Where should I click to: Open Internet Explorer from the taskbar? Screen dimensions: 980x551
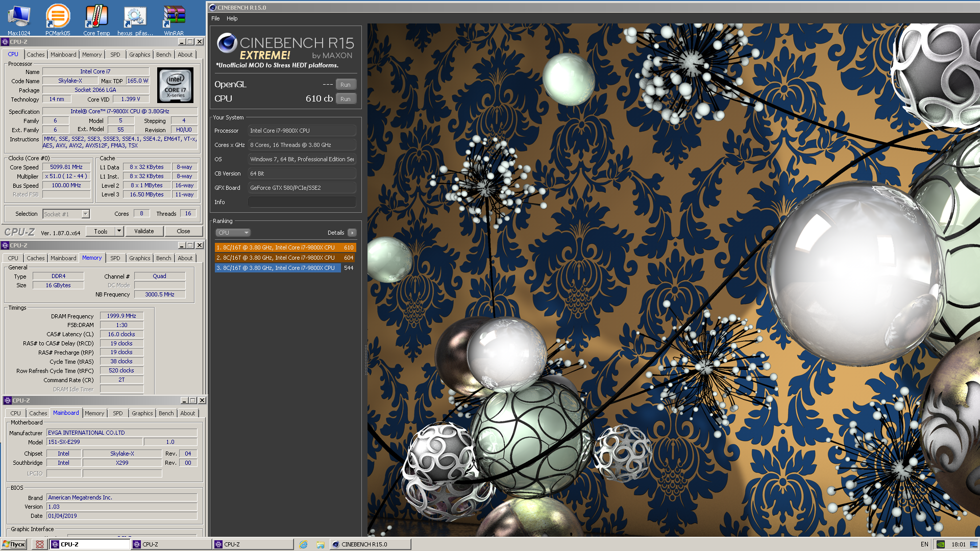pos(303,544)
